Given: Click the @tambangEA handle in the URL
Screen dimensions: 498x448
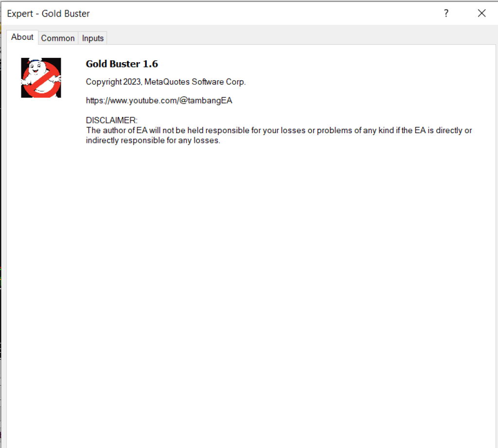Looking at the screenshot, I should pyautogui.click(x=206, y=101).
